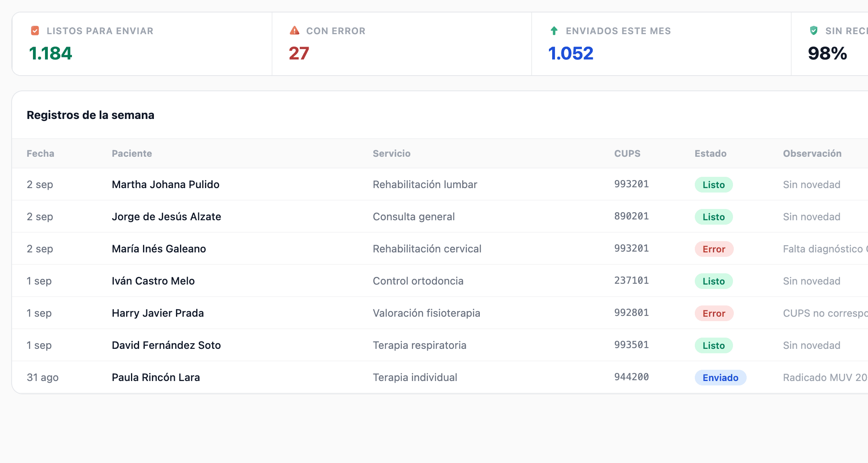Viewport: 868px width, 463px height.
Task: Click the up arrow icon beside Enviados este mes
Action: click(x=554, y=31)
